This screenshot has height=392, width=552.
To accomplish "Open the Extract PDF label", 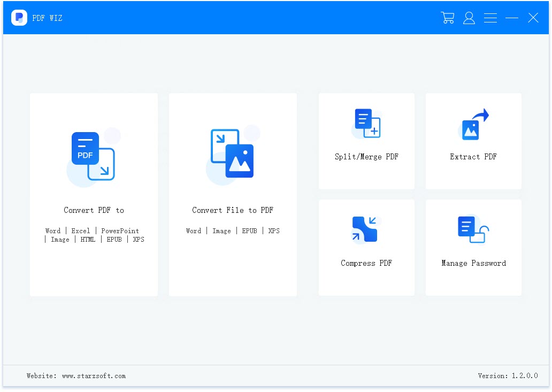I will (473, 157).
